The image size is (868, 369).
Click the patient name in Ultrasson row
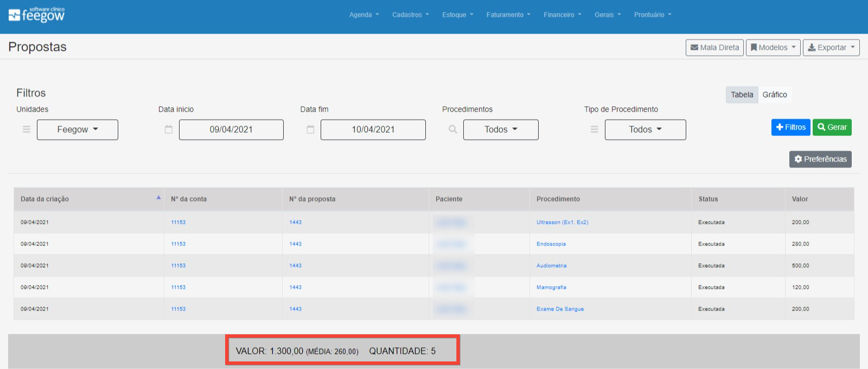(x=451, y=222)
